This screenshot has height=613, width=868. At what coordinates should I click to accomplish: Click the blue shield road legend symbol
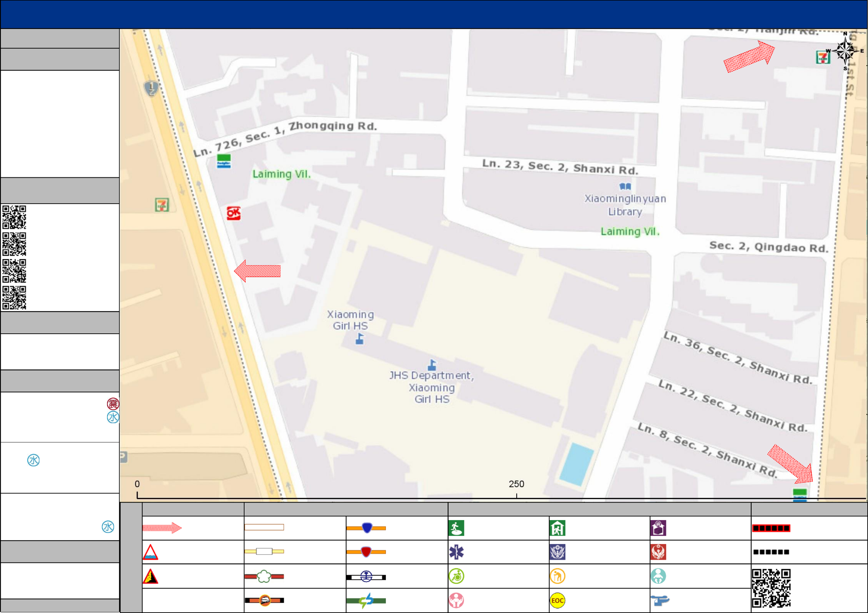(366, 528)
